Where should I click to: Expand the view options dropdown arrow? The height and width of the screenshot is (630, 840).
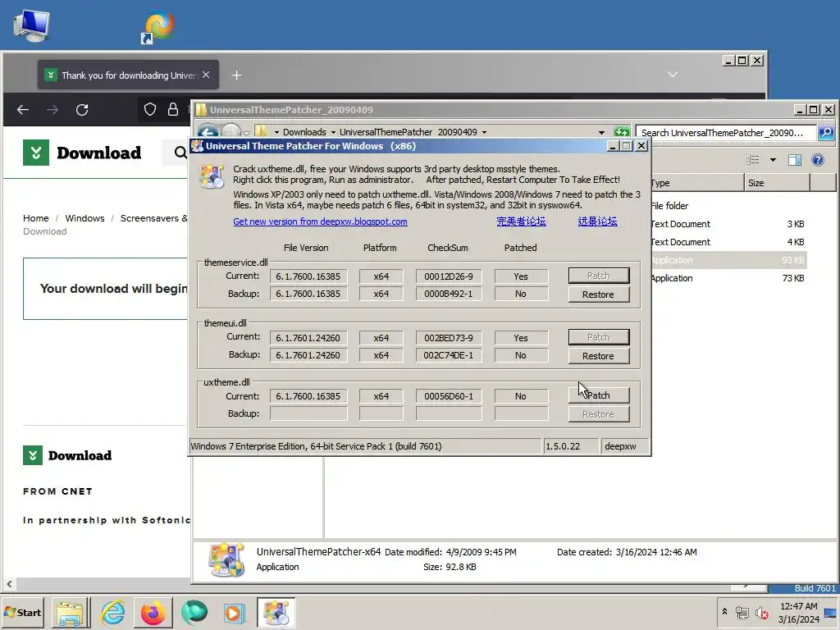point(773,160)
